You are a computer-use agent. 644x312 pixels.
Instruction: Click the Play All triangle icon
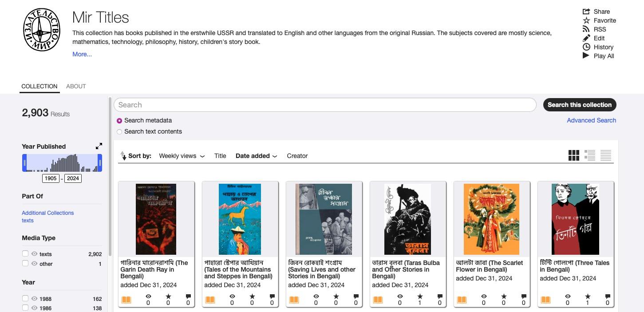(x=586, y=56)
